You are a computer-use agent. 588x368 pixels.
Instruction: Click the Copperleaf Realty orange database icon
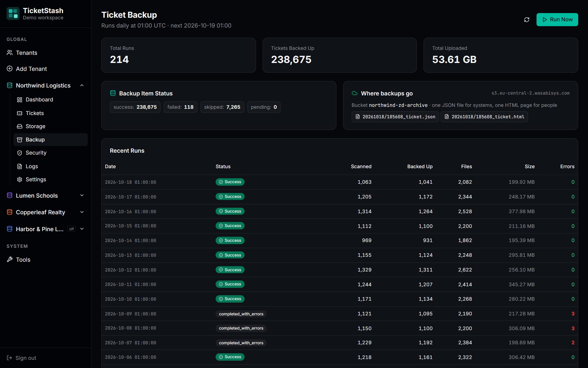(x=10, y=212)
